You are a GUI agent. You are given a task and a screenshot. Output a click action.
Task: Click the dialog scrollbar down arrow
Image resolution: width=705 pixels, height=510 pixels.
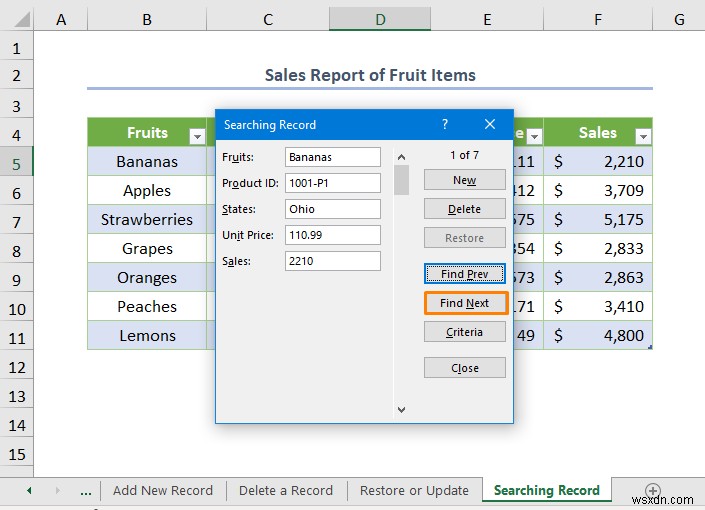(402, 409)
